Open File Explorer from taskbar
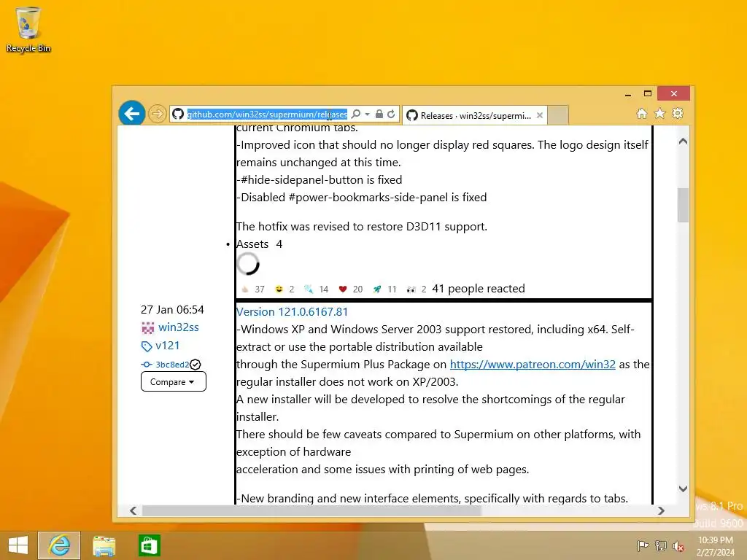Viewport: 747px width, 560px height. click(104, 545)
